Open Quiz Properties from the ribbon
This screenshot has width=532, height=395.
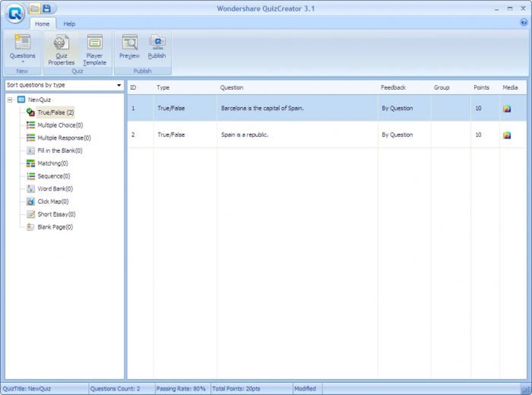coord(61,50)
